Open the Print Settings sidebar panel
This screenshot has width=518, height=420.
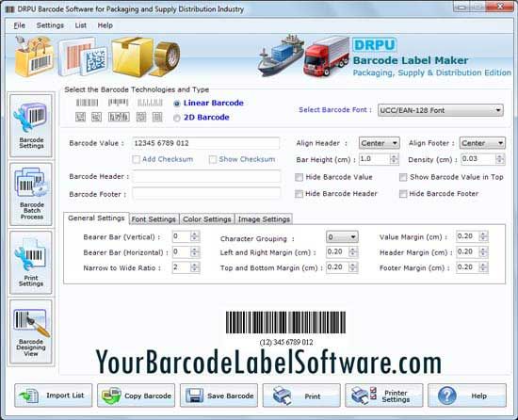pos(31,263)
